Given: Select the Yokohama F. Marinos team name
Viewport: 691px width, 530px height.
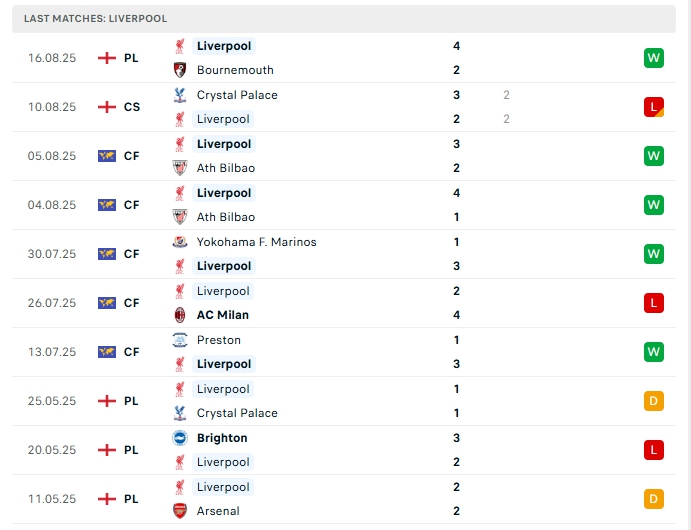Looking at the screenshot, I should pos(256,242).
